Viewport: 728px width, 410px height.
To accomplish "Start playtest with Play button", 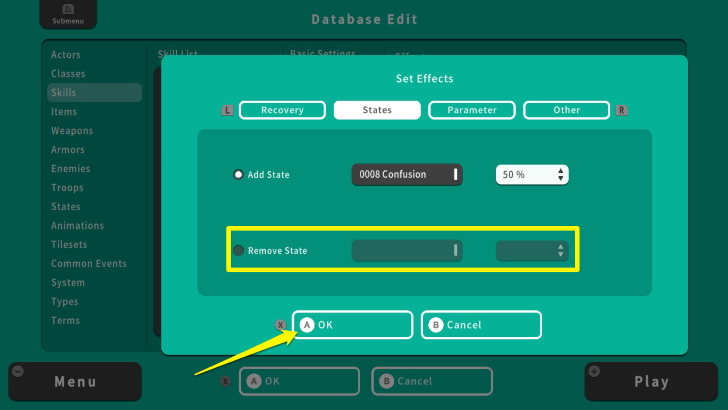I will (x=651, y=382).
